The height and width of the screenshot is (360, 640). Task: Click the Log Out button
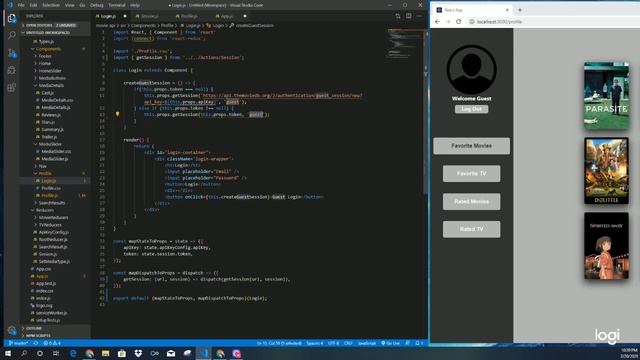(x=471, y=109)
